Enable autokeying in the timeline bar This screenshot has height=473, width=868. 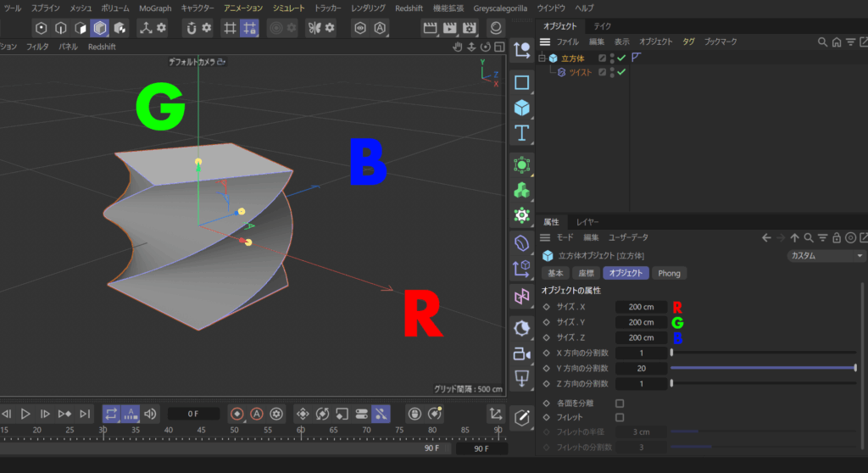point(257,414)
